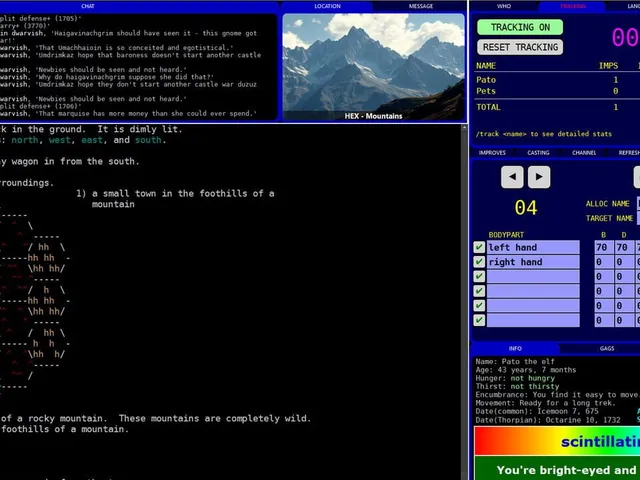Image resolution: width=640 pixels, height=480 pixels.
Task: Click the Pato row in tracking table
Action: coord(557,80)
